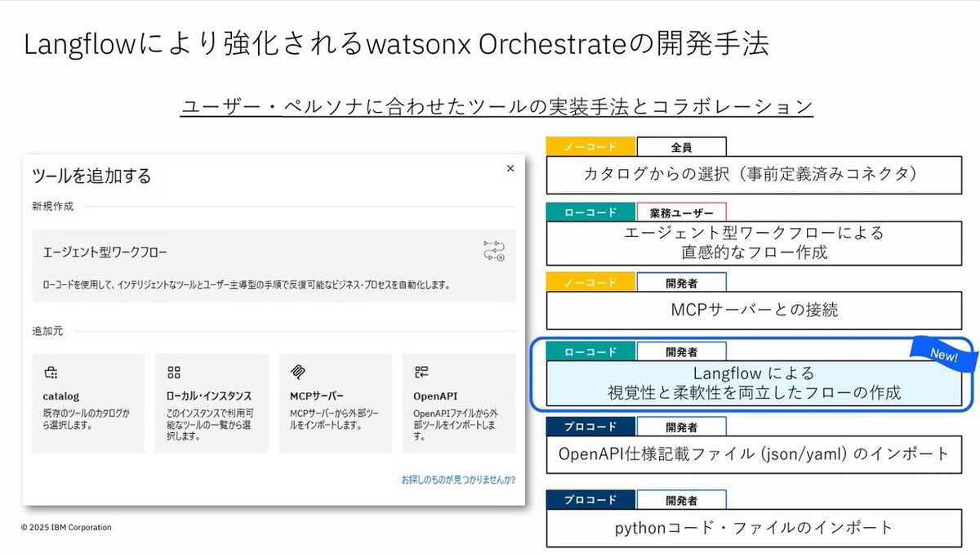Click the yellow ノーコード tag above カタログ
This screenshot has width=980, height=554.
pyautogui.click(x=591, y=146)
